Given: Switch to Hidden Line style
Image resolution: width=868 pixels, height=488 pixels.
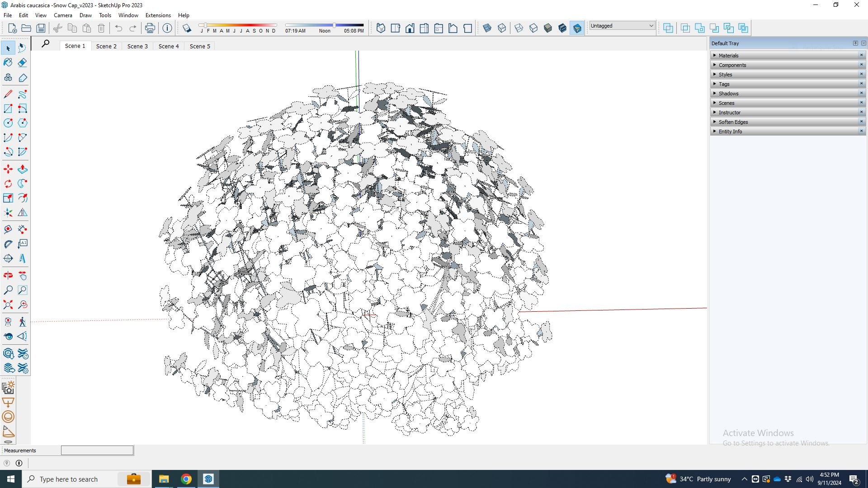Looking at the screenshot, I should pyautogui.click(x=533, y=28).
